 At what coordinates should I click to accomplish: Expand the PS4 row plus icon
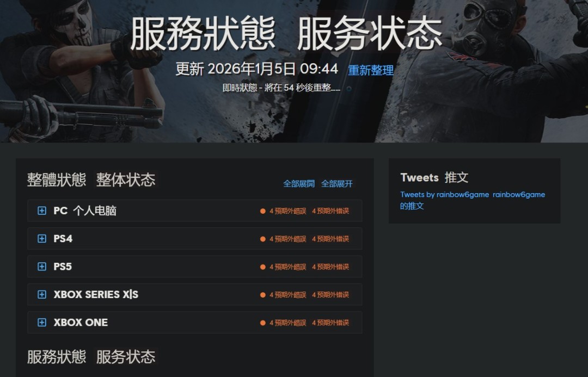click(x=42, y=238)
